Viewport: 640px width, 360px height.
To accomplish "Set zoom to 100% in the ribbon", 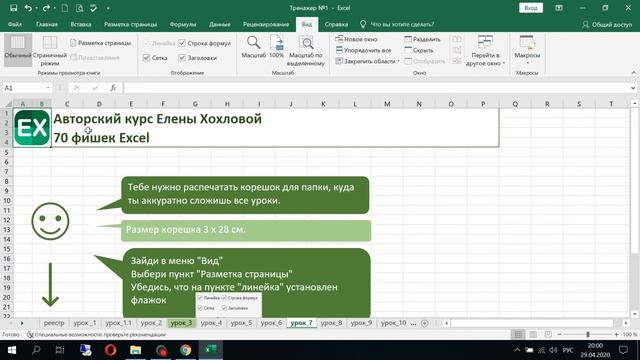I will pos(276,47).
